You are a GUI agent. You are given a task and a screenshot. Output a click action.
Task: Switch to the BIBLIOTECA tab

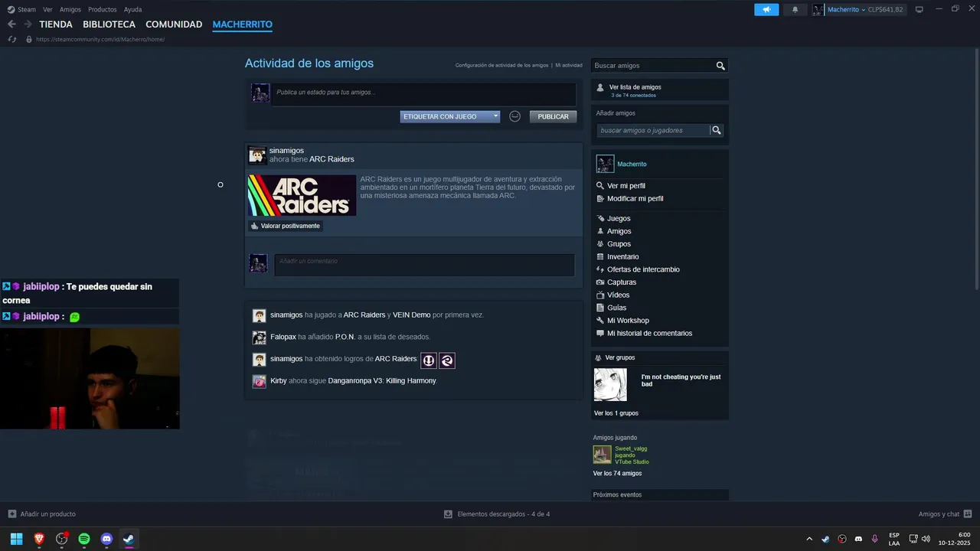tap(109, 24)
